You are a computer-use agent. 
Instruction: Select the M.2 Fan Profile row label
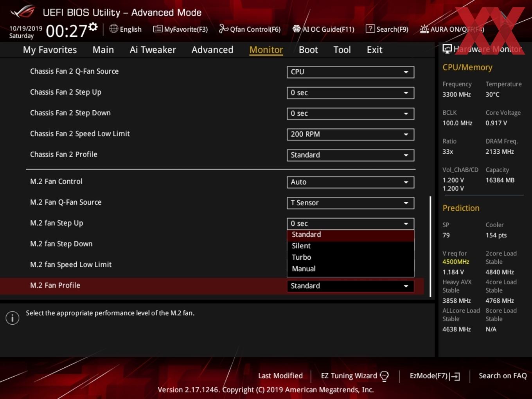click(55, 286)
